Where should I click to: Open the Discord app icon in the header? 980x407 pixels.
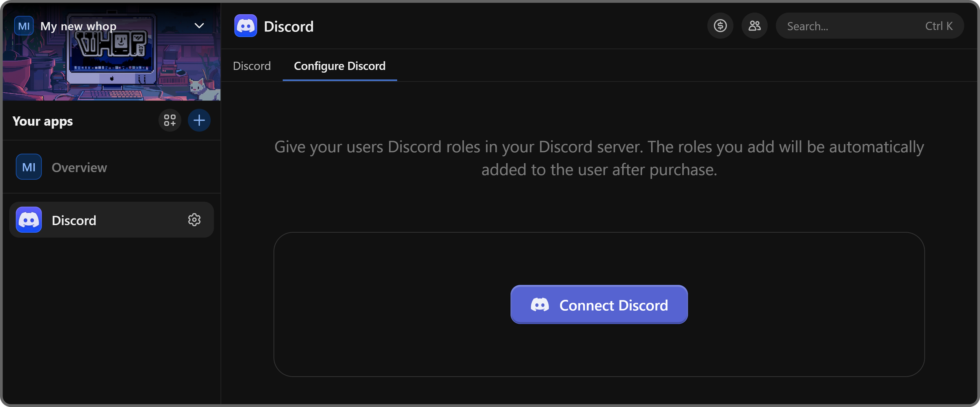point(246,26)
